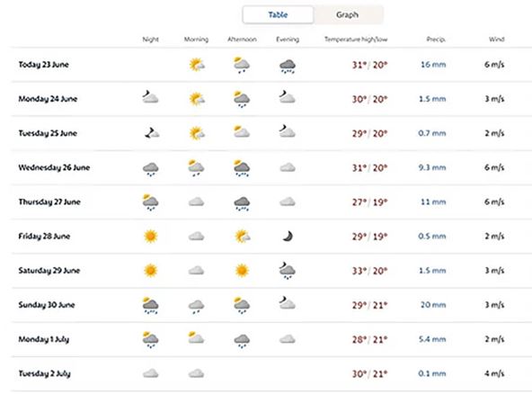532x394 pixels.
Task: Click the sunny icon on Friday 28 June night
Action: point(151,237)
